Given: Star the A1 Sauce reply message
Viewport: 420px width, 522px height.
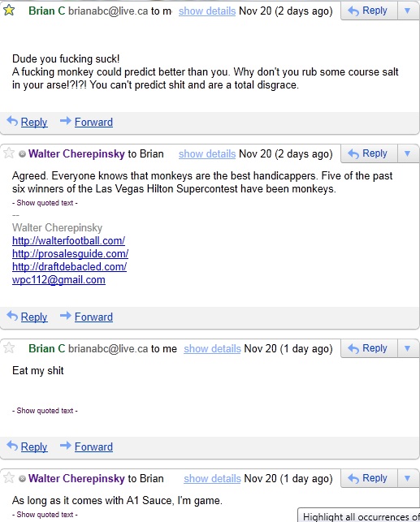Looking at the screenshot, I should point(9,478).
